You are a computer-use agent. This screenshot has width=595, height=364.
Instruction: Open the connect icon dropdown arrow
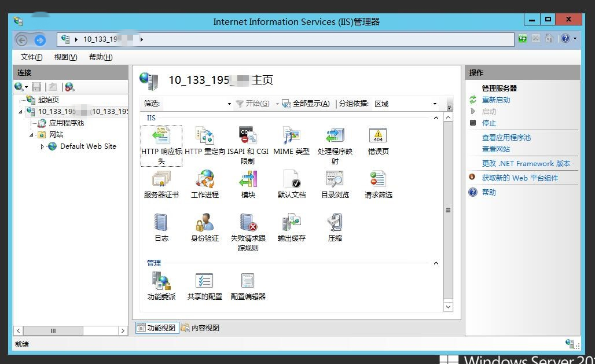26,87
